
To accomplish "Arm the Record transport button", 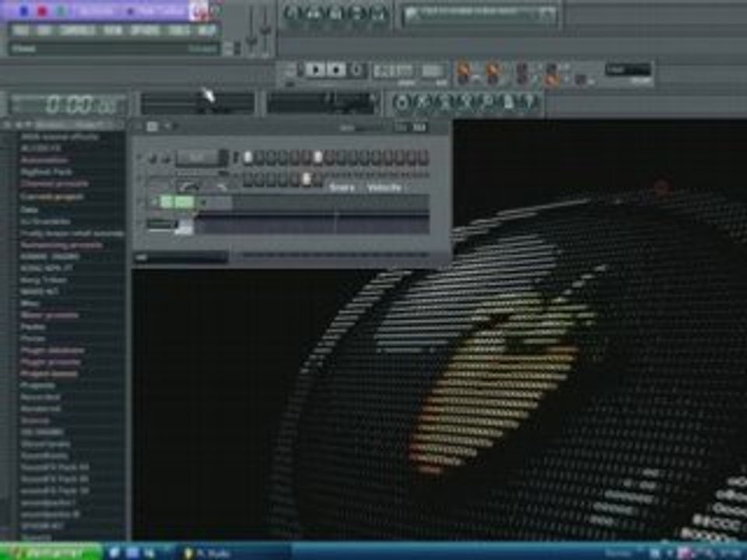I will pos(356,70).
